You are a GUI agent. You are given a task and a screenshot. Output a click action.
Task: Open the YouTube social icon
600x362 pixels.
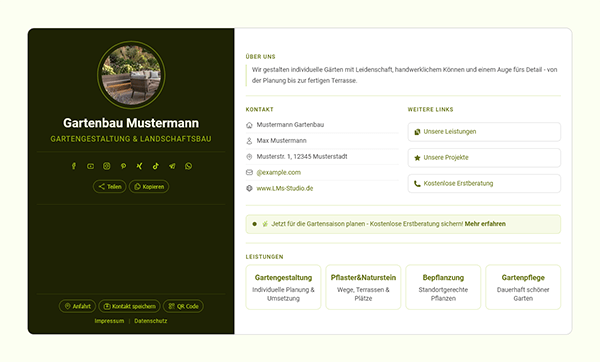pos(90,166)
